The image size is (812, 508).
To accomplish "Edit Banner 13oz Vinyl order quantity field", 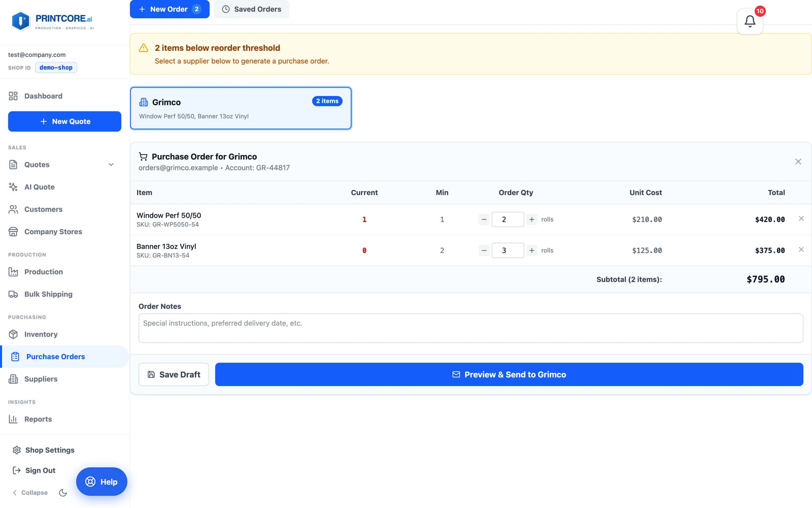I will click(508, 250).
